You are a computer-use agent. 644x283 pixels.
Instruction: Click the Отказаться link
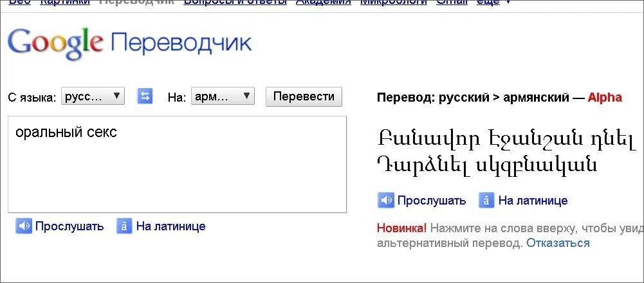pos(558,243)
